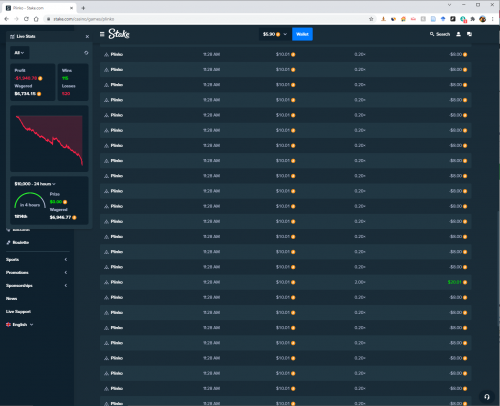Open the All games filter dropdown
The height and width of the screenshot is (406, 500).
click(19, 53)
